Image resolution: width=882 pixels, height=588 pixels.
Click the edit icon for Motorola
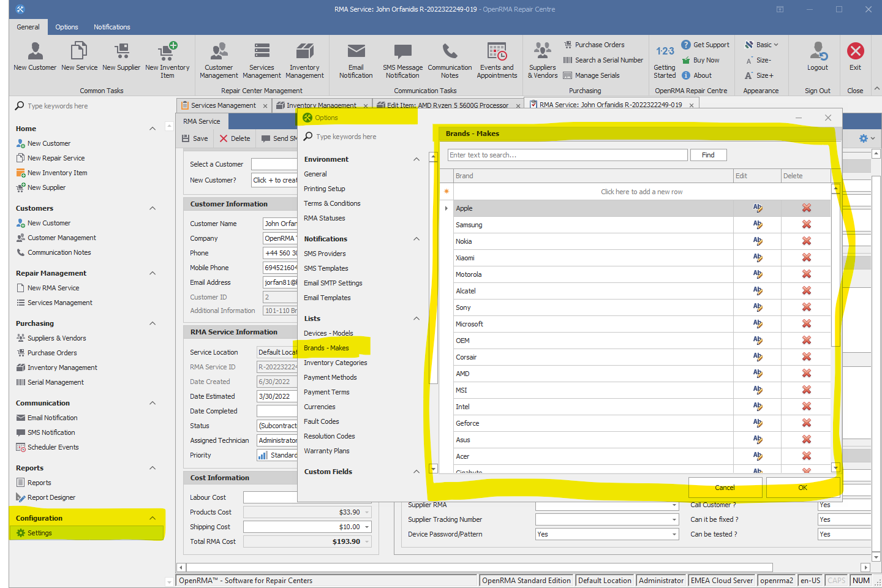click(x=758, y=274)
